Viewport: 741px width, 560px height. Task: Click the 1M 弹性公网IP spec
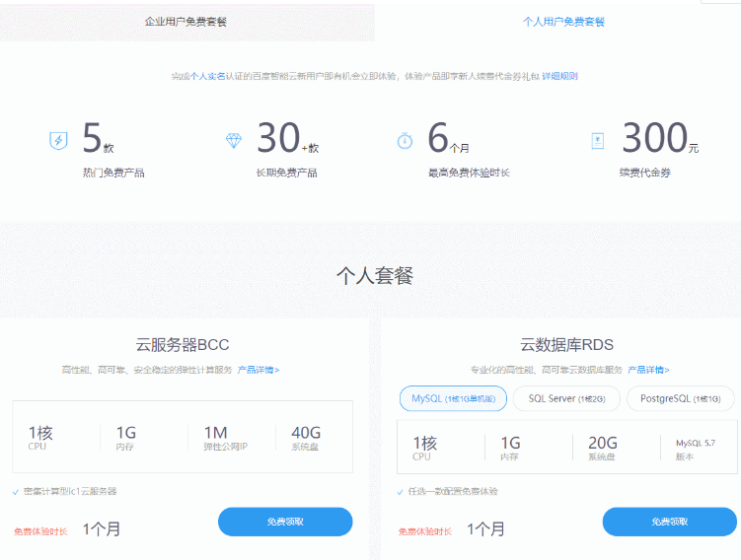[225, 438]
